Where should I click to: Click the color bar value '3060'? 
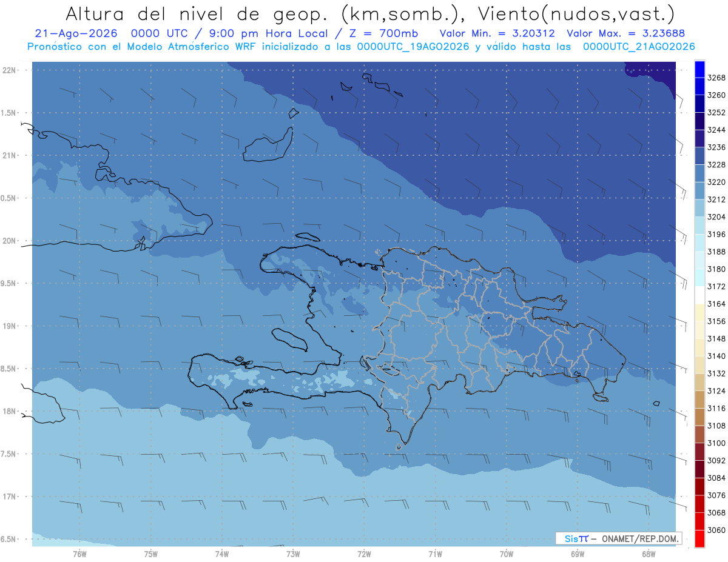(x=716, y=530)
